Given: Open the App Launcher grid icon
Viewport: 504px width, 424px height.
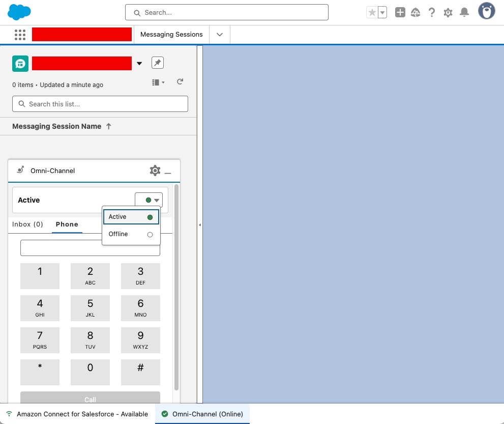Looking at the screenshot, I should pos(20,35).
